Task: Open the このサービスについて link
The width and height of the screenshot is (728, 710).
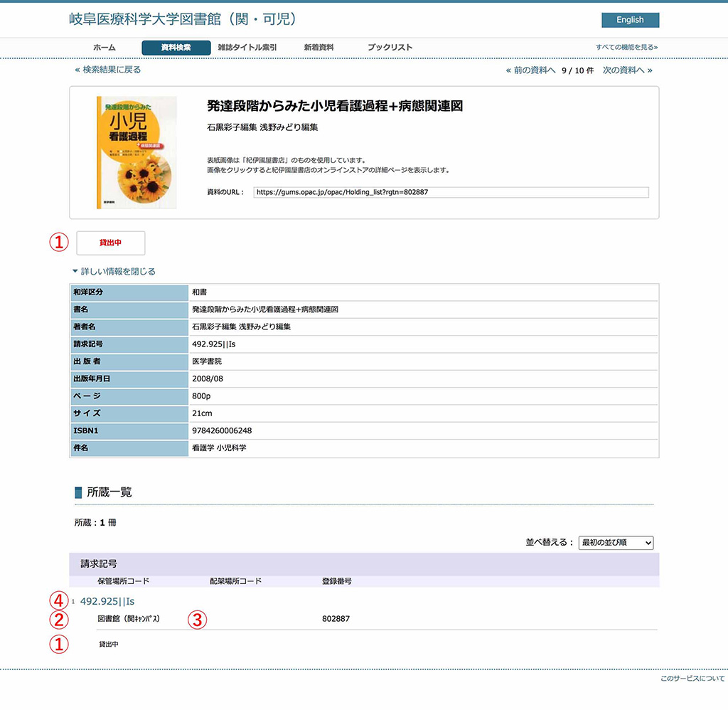Action: (x=692, y=679)
